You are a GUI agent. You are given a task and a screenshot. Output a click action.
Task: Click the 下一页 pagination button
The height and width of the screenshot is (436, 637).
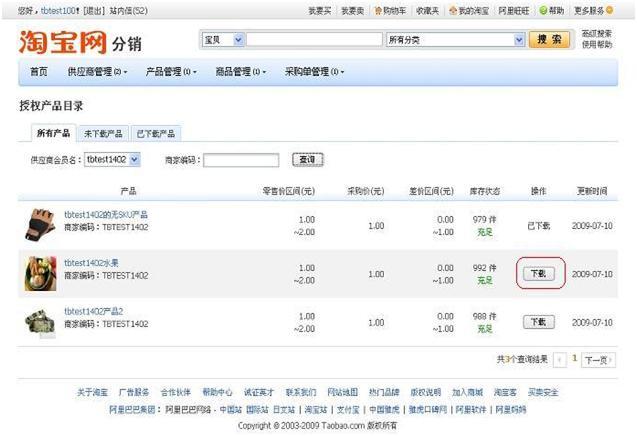coord(598,360)
